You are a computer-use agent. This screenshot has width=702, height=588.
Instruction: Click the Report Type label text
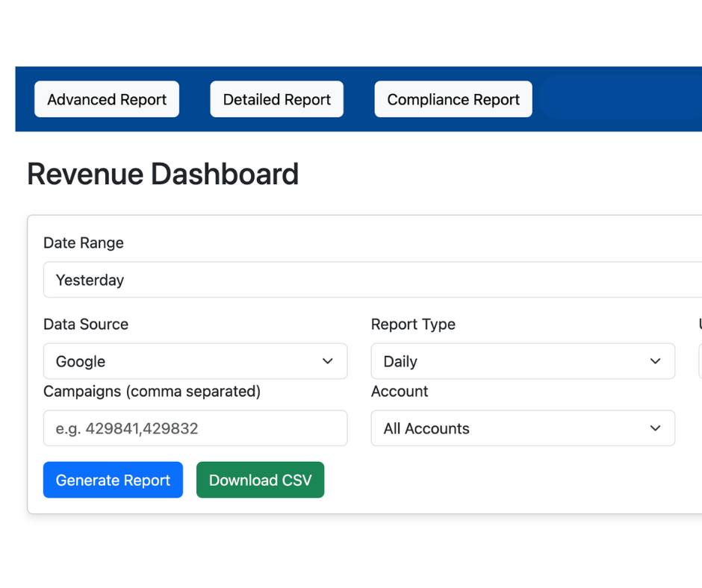pyautogui.click(x=413, y=324)
